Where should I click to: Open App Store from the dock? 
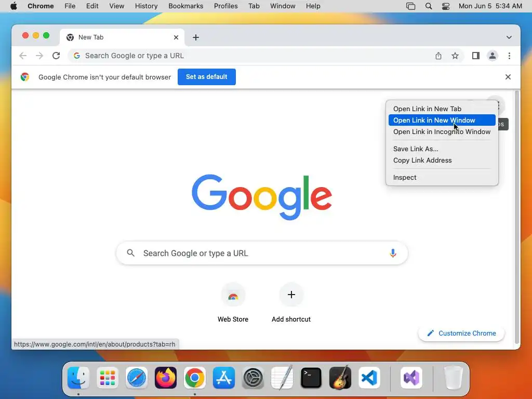tap(224, 378)
